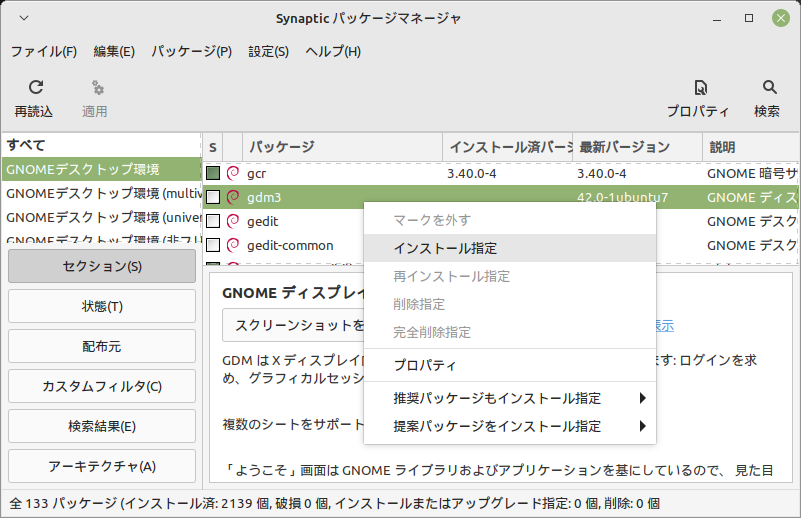Viewport: 801px width, 518px height.
Task: Click the 検索結果(E) button
Action: 102,426
